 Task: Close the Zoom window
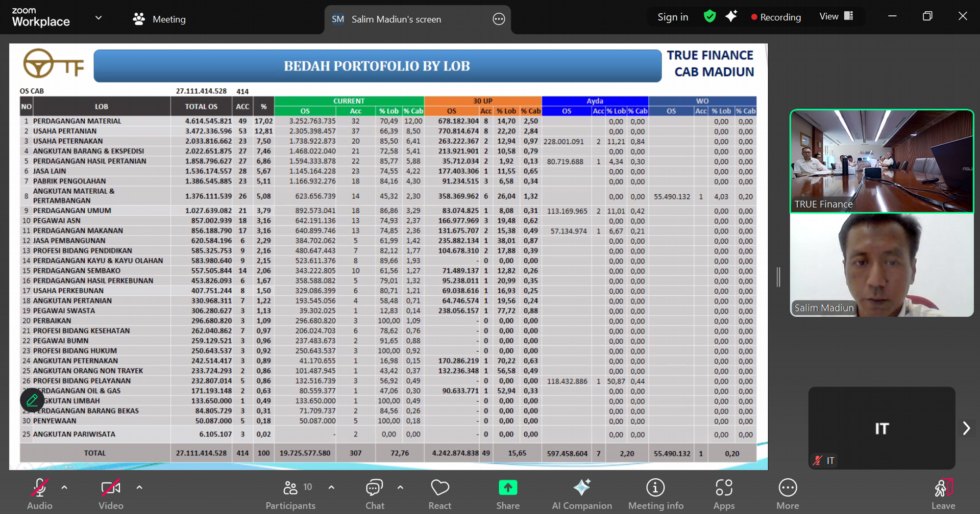[x=962, y=16]
